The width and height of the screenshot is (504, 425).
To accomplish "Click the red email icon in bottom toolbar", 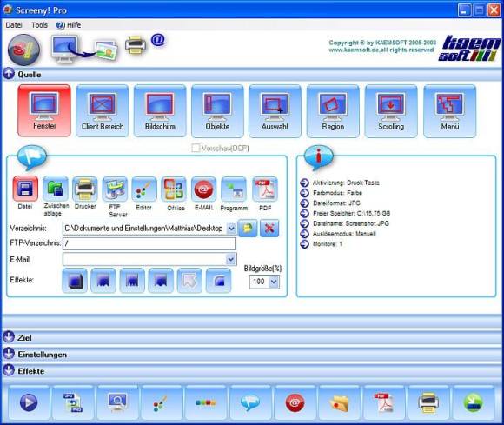I will coord(295,402).
